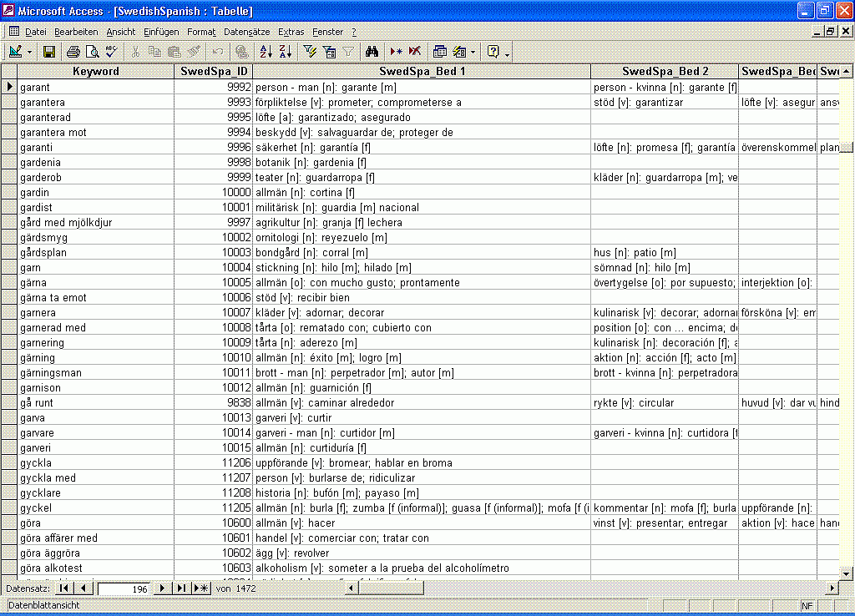The height and width of the screenshot is (616, 855).
Task: Click the cell 'garderob'
Action: [x=96, y=177]
